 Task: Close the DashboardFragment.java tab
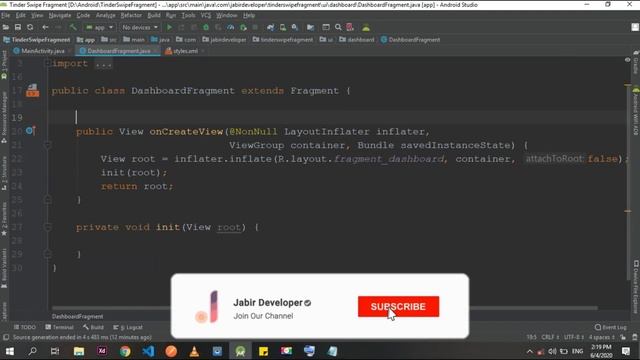pos(156,51)
